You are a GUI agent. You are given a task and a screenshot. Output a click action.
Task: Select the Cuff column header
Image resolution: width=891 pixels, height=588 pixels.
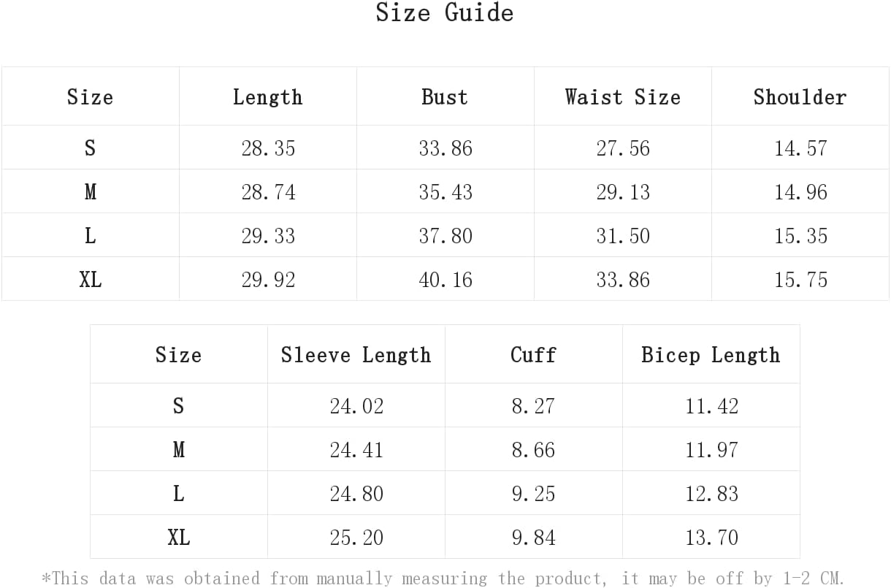[533, 355]
